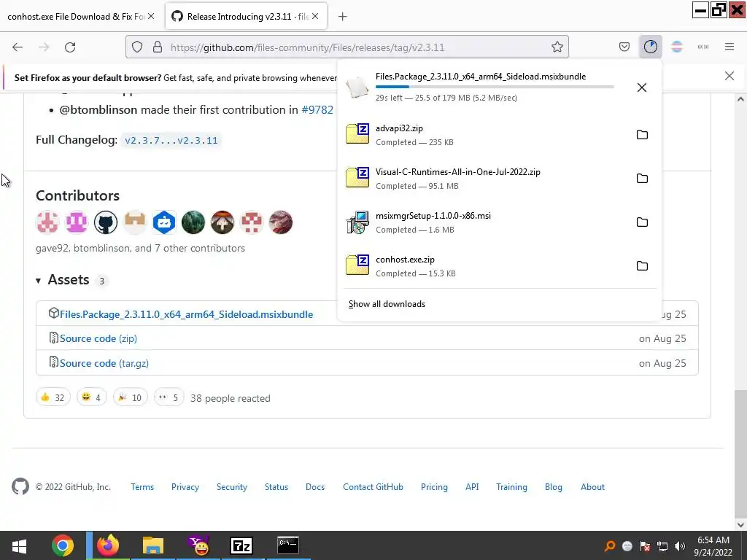Open Contact GitHub footer link
Viewport: 747px width, 560px height.
373,487
